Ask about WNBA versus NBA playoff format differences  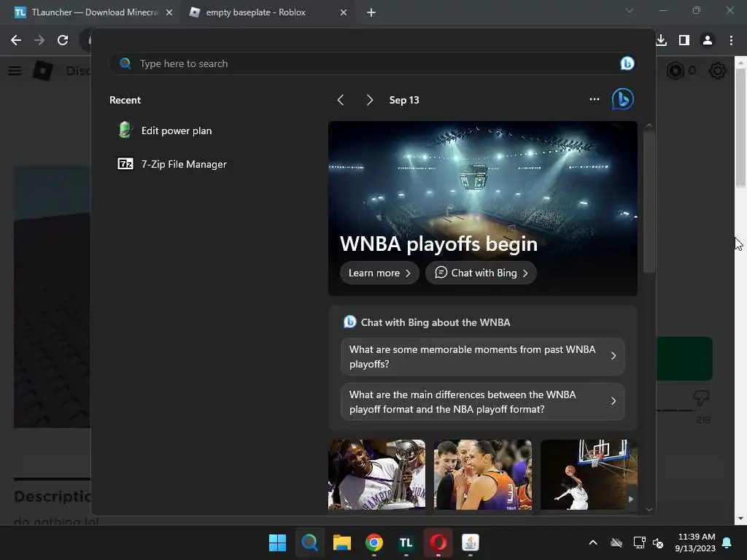click(x=483, y=402)
